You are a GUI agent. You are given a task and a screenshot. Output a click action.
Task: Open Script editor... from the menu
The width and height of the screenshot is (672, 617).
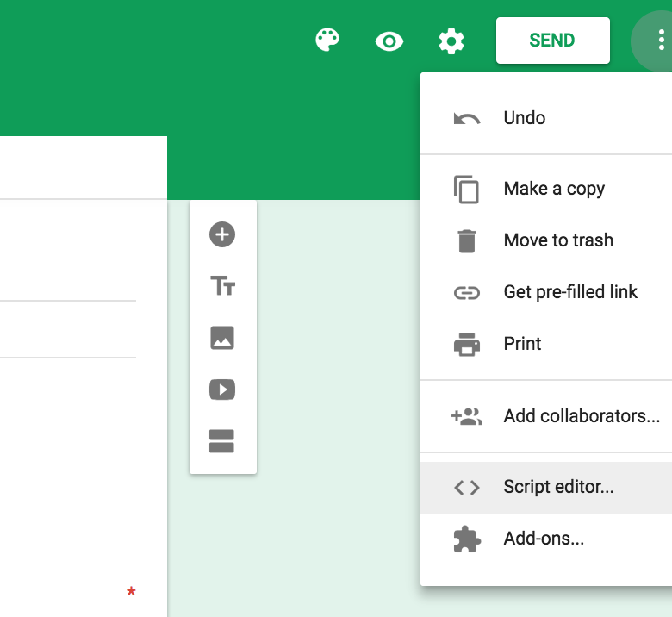546,487
